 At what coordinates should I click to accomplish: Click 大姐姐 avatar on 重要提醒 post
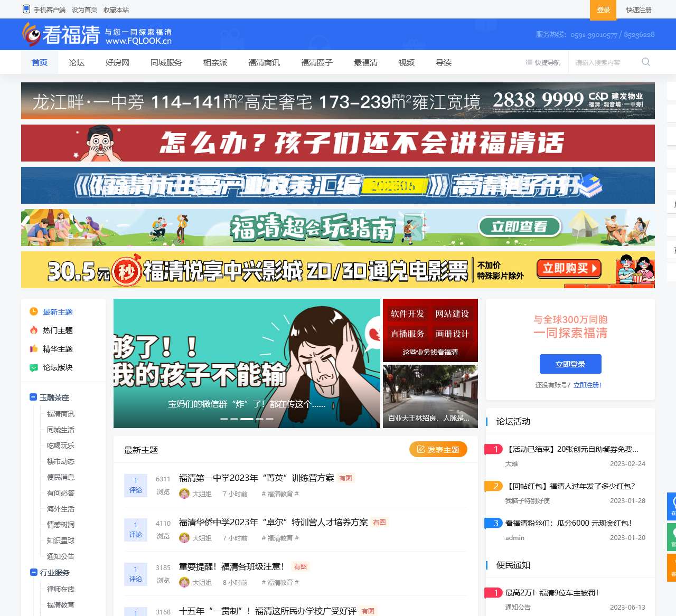[x=184, y=582]
